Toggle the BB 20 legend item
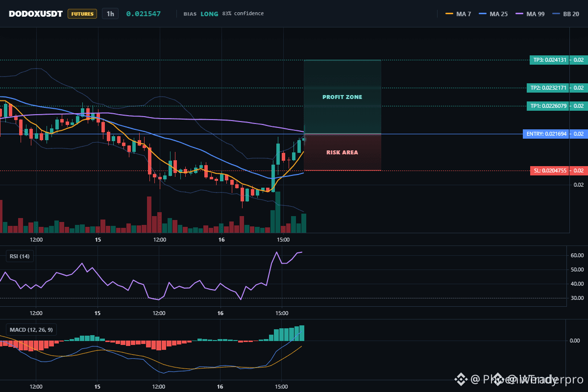The image size is (588, 392). point(565,14)
